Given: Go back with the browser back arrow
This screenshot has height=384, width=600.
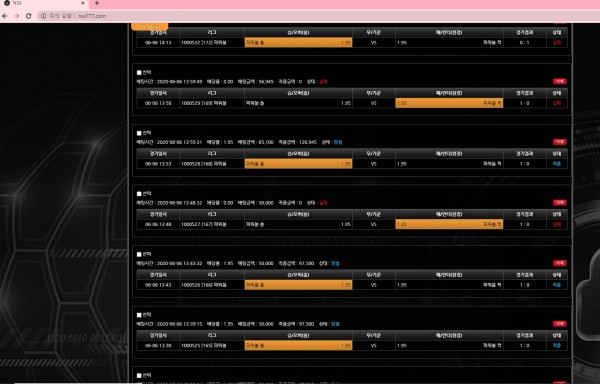Looking at the screenshot, I should pos(5,16).
